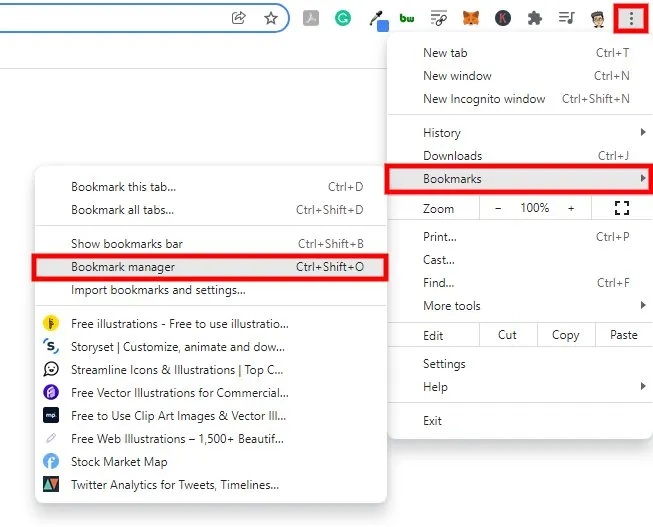The width and height of the screenshot is (653, 527).
Task: Open New Incognito window
Action: 520,99
